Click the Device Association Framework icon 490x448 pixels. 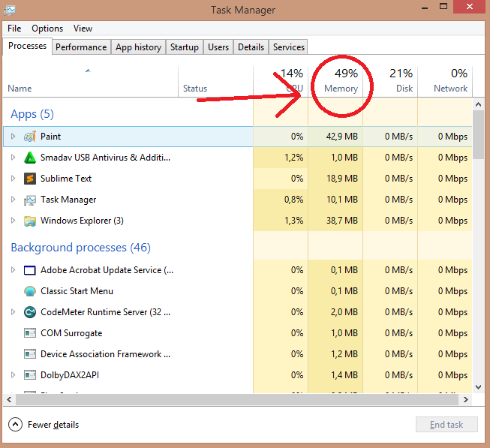30,354
